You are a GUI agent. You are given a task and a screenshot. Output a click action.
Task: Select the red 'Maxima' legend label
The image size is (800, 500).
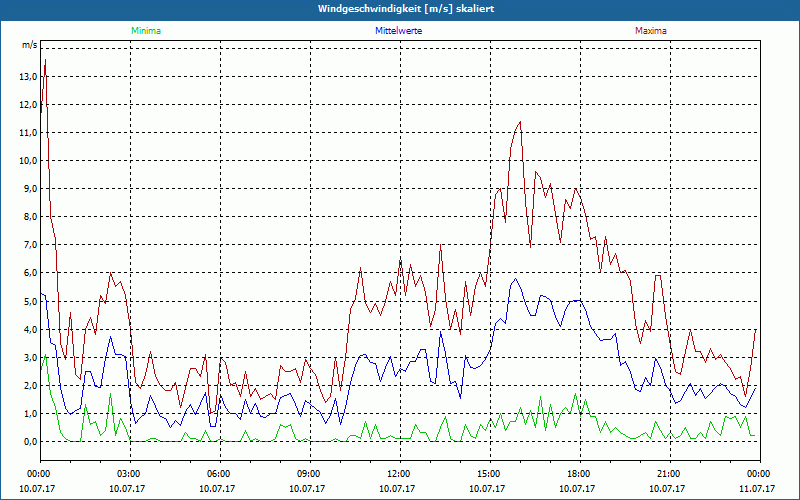click(x=651, y=31)
